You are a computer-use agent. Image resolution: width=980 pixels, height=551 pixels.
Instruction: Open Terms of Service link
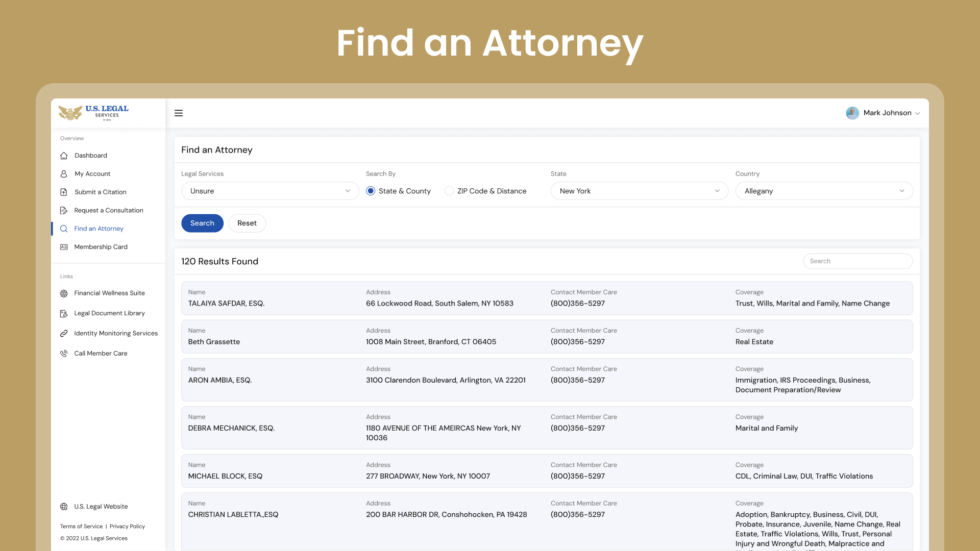(x=81, y=527)
